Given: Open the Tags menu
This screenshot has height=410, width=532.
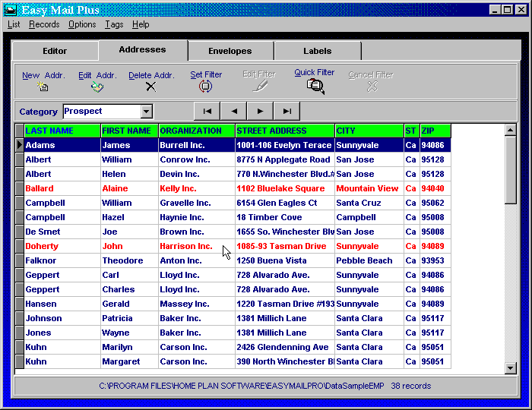Looking at the screenshot, I should pos(114,24).
